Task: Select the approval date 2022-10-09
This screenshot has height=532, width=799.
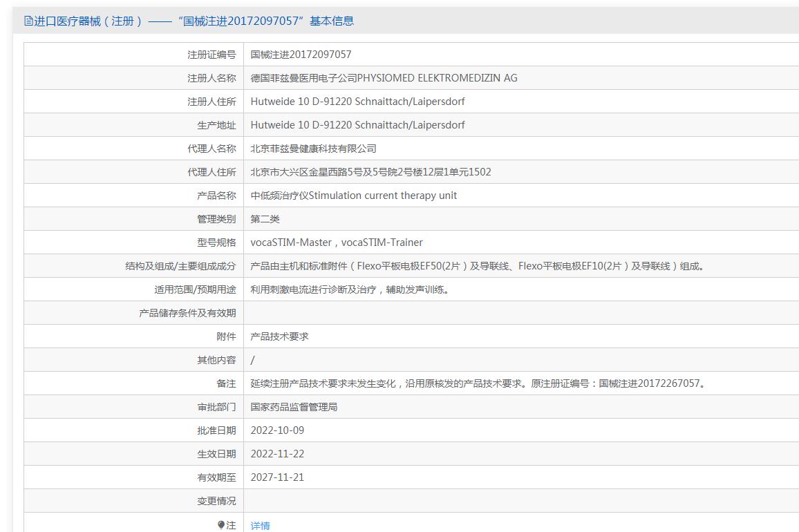Action: click(x=277, y=430)
